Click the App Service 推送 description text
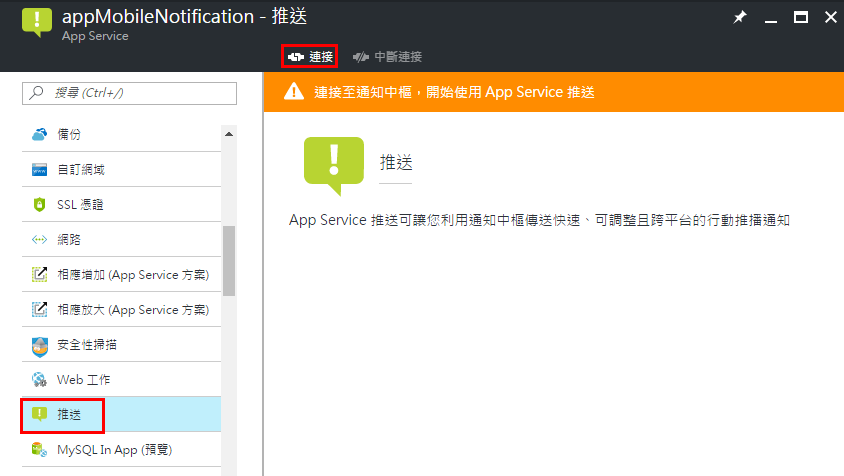 pos(539,220)
